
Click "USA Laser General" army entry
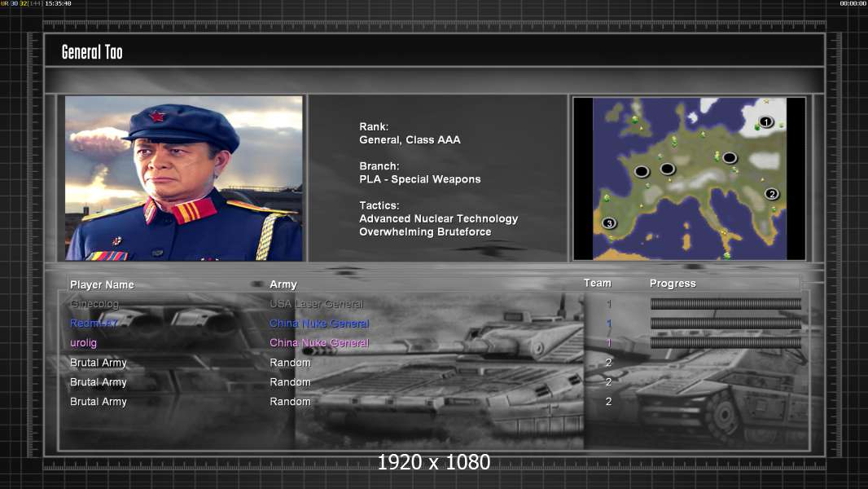click(317, 304)
